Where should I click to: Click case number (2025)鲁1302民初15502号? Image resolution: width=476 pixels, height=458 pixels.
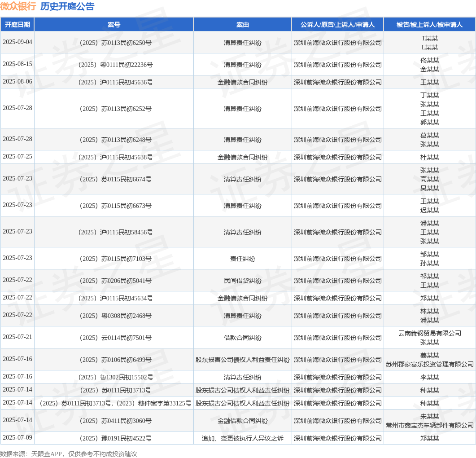(x=115, y=378)
